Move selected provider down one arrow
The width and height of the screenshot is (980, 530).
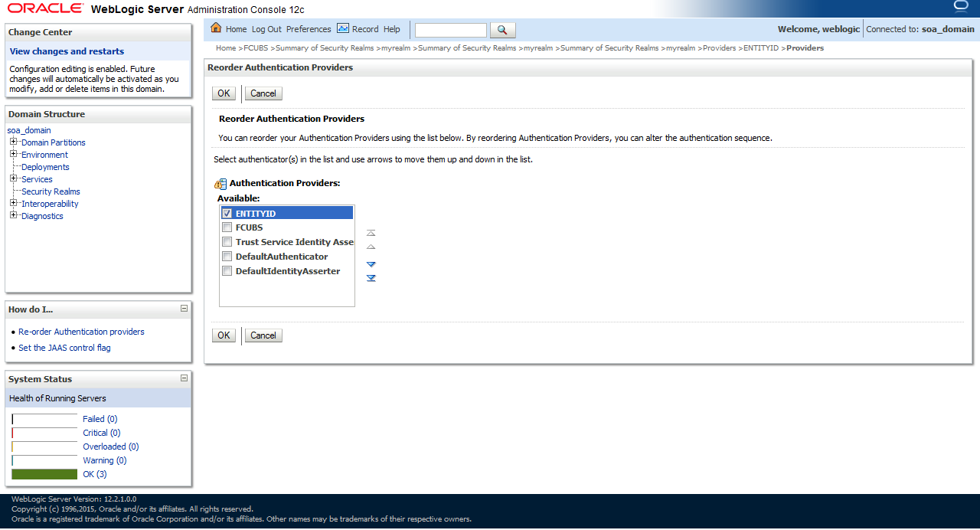point(371,263)
